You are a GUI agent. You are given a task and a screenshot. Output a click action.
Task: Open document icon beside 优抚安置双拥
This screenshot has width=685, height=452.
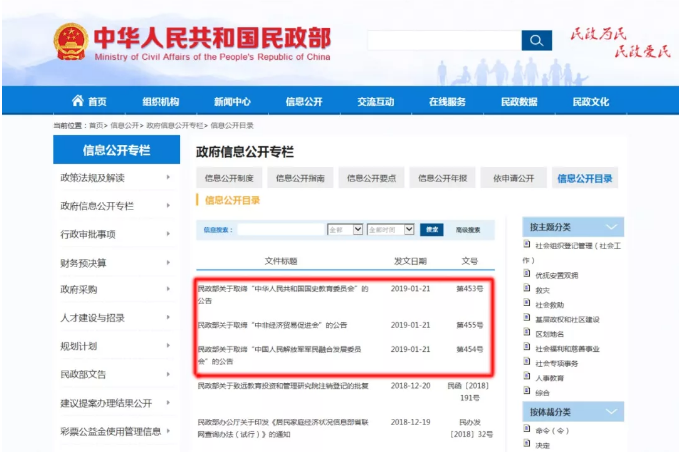click(527, 273)
